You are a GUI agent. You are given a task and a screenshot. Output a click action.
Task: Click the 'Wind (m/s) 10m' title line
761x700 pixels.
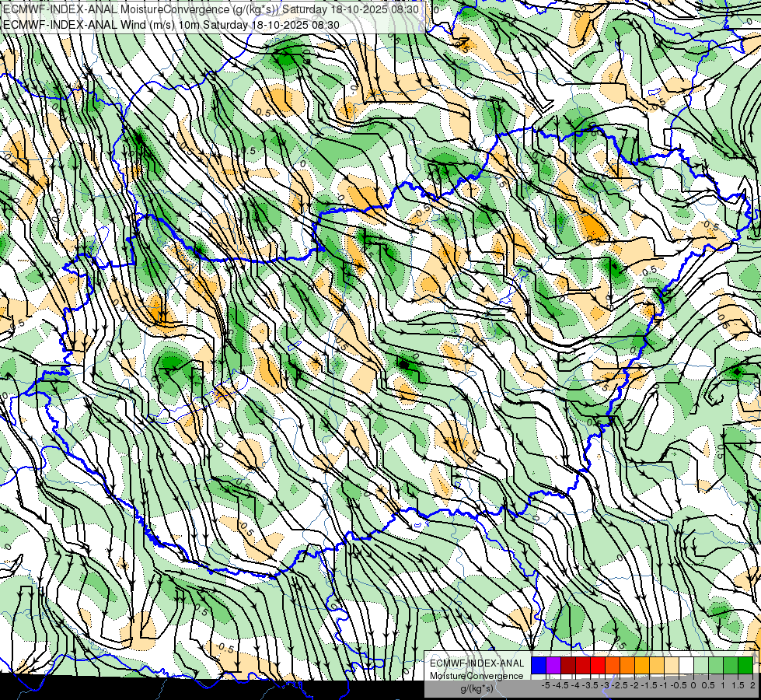pos(171,25)
